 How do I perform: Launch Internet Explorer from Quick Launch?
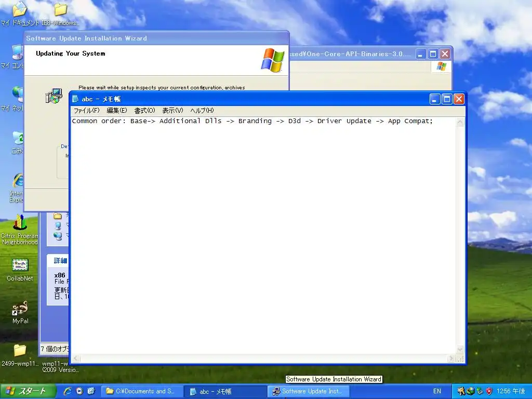(68, 391)
